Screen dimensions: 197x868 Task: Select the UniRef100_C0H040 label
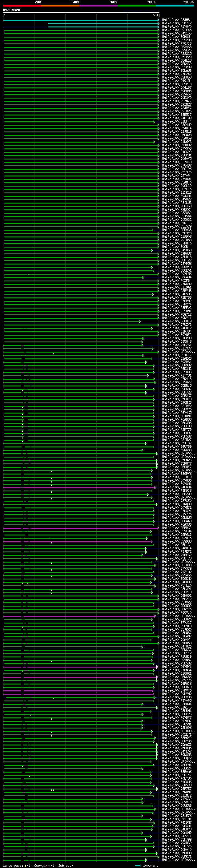click(x=176, y=850)
